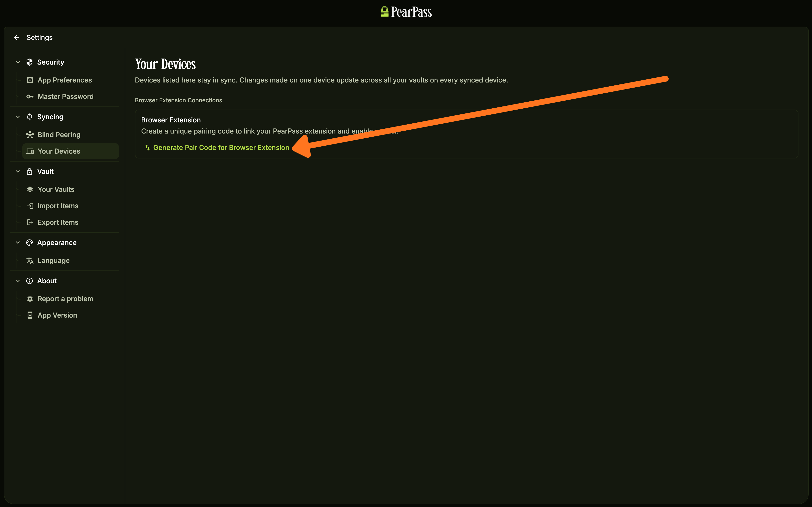The width and height of the screenshot is (812, 507).
Task: Click the pair code arrows icon
Action: (148, 148)
